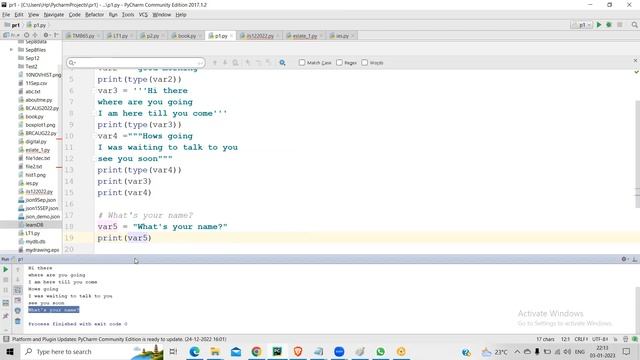Hide the Run panel with hide icon
Viewport: 640px width, 360px height.
635,259
